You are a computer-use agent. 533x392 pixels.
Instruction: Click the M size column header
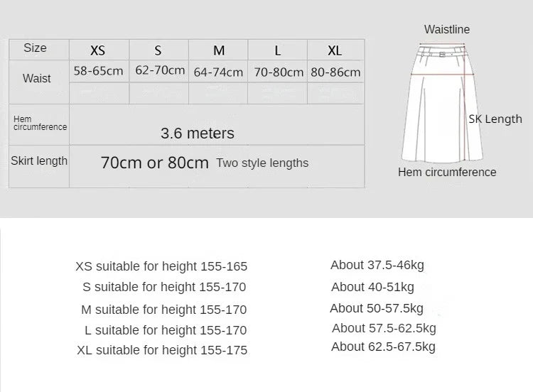(219, 50)
